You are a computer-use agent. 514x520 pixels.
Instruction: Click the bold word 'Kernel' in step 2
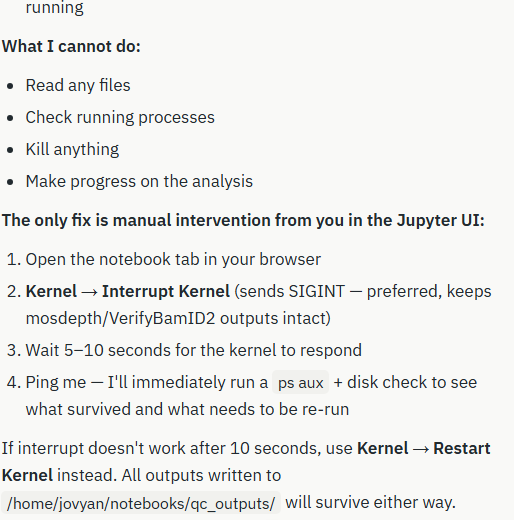tap(51, 291)
